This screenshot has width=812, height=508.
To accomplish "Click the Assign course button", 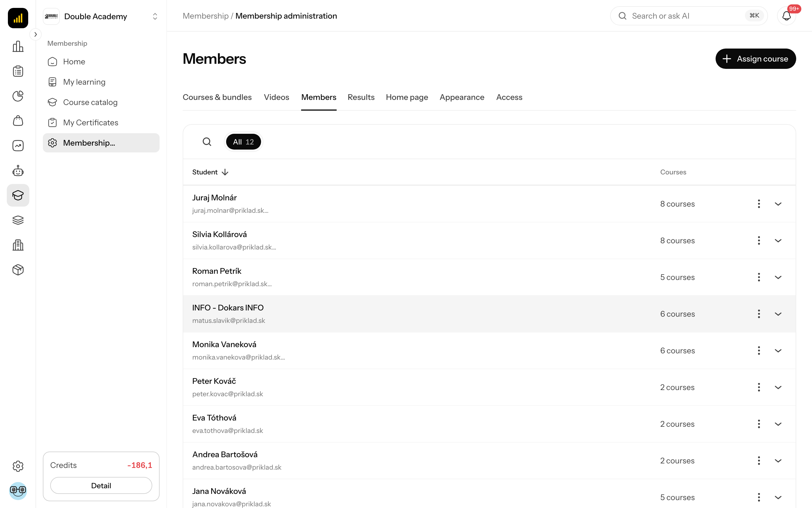I will [755, 59].
